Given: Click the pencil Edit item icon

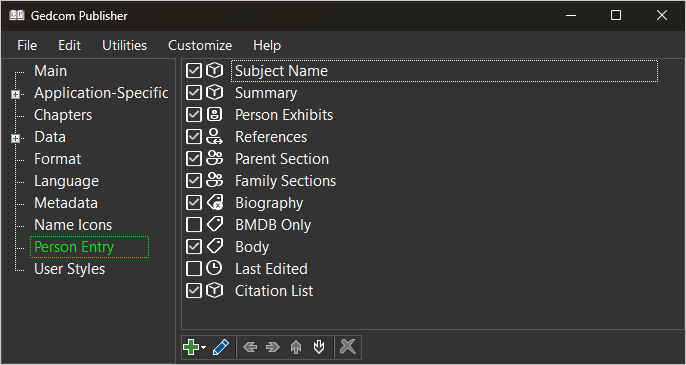Looking at the screenshot, I should click(x=221, y=347).
